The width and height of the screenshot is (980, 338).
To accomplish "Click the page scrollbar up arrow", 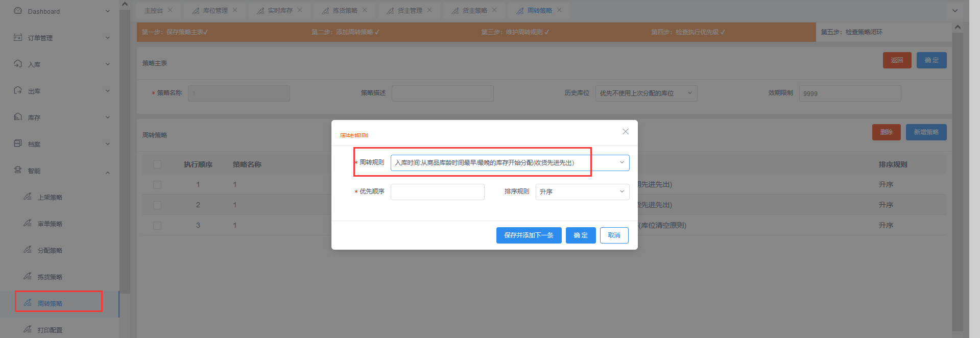I will [x=958, y=27].
